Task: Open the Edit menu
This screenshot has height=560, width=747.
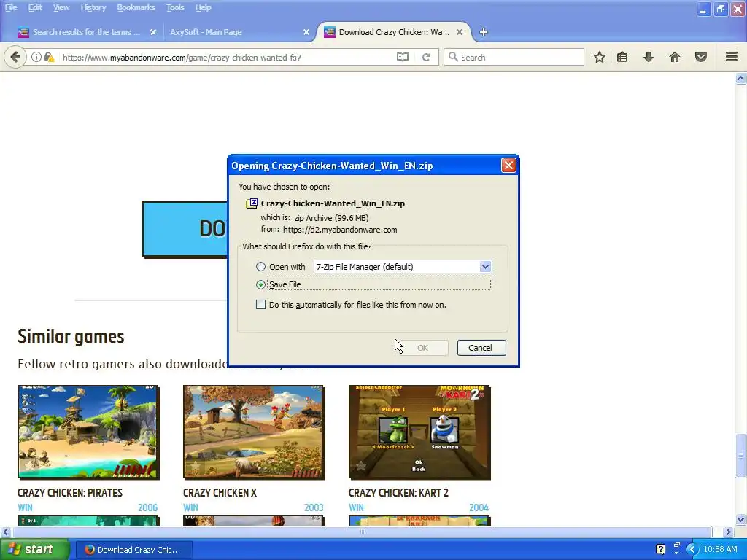Action: pos(35,7)
